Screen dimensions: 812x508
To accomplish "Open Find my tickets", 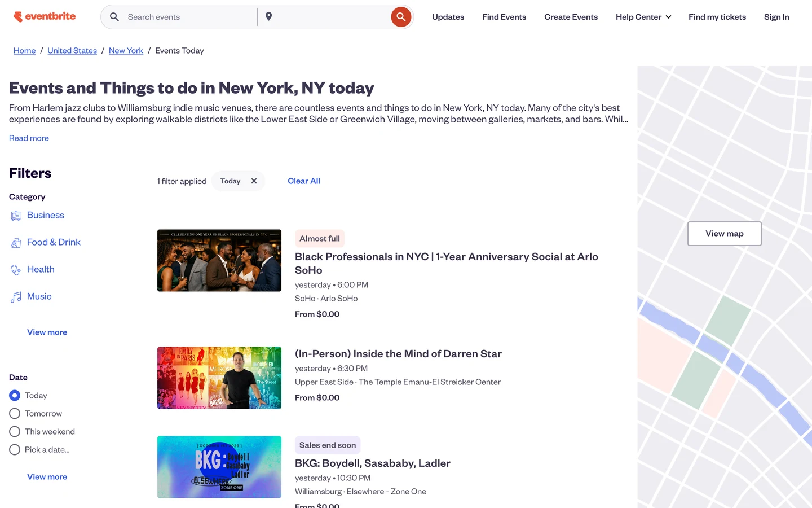I will click(717, 17).
